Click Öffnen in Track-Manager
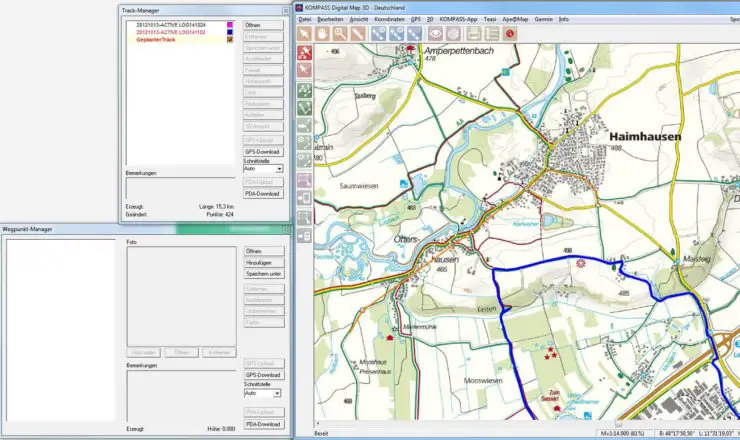The height and width of the screenshot is (440, 740). click(x=263, y=25)
